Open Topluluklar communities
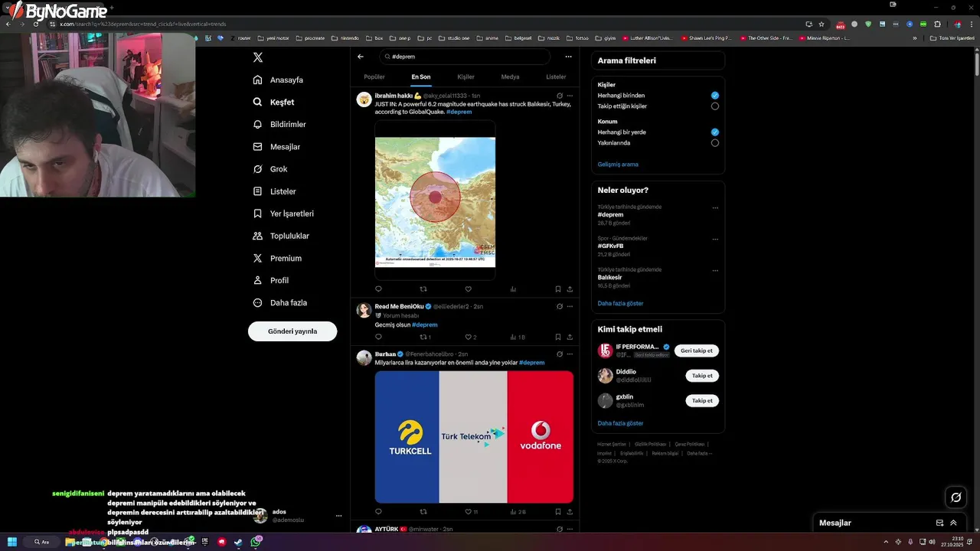The height and width of the screenshot is (551, 980). (281, 236)
